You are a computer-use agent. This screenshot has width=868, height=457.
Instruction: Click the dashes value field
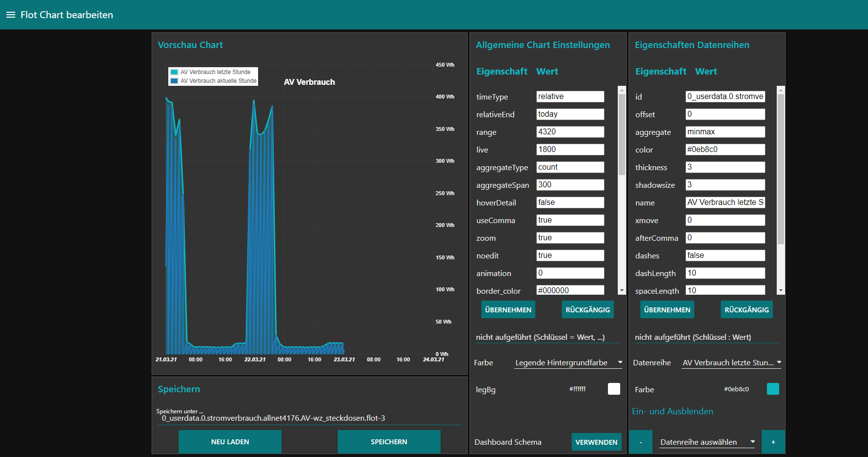click(725, 255)
